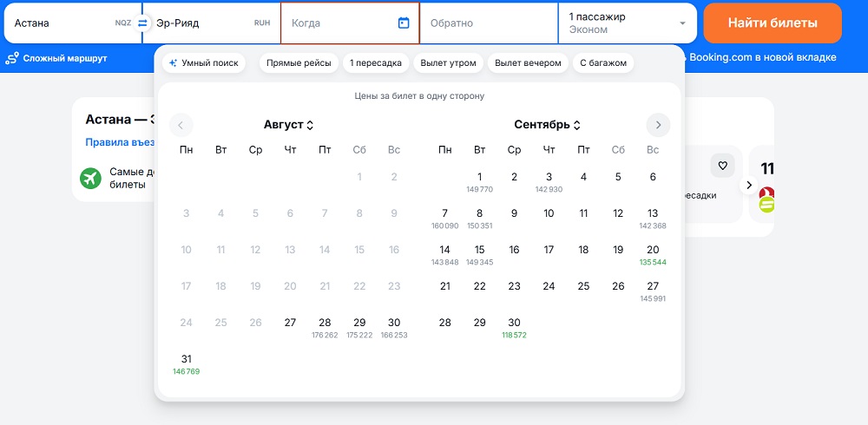Select September 30 priced 118 572

pyautogui.click(x=514, y=327)
